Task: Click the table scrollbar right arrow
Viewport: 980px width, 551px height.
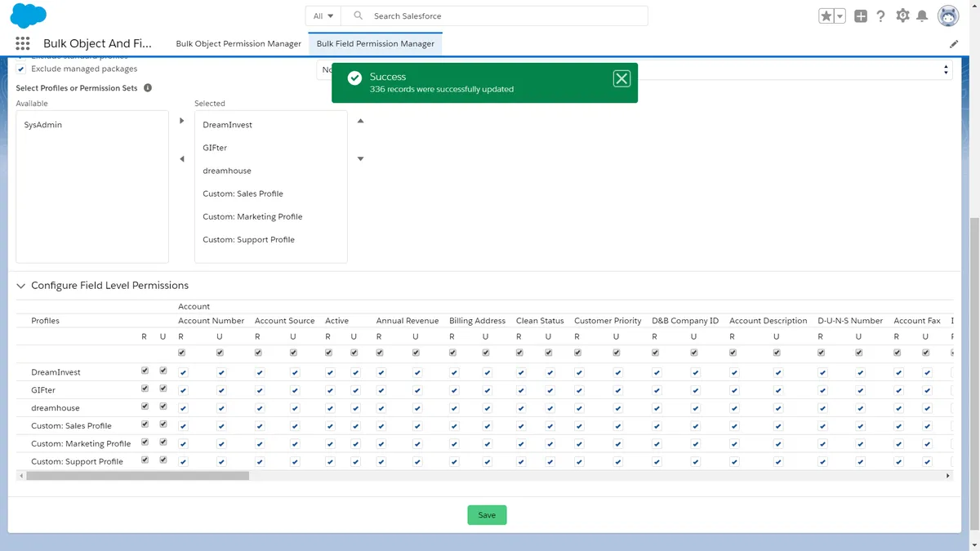Action: (948, 475)
